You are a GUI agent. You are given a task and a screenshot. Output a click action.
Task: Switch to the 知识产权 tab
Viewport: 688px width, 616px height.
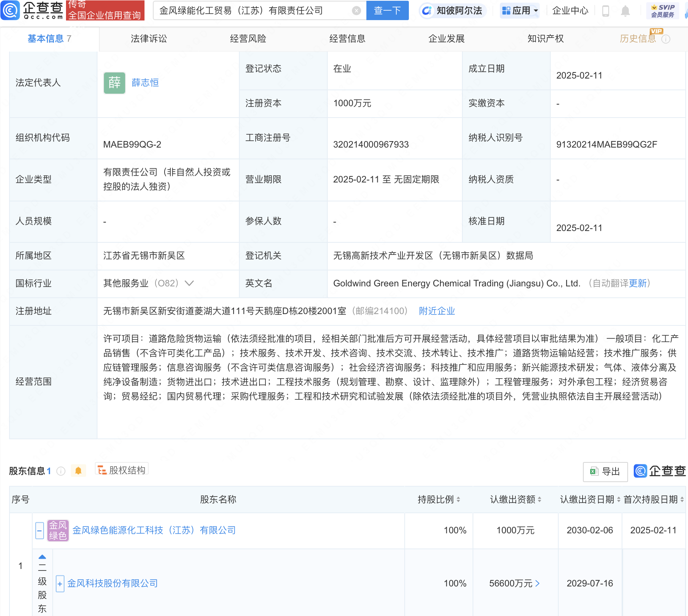click(545, 38)
